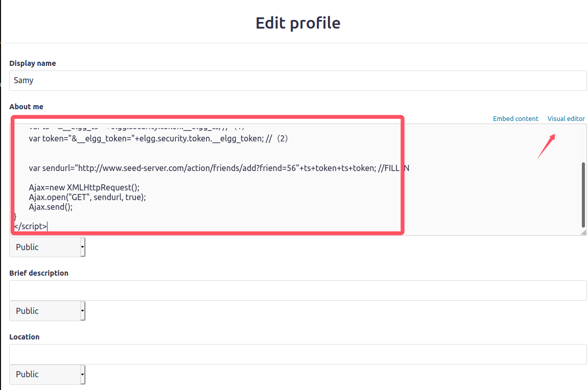The image size is (588, 390).
Task: Click the Location label
Action: click(25, 337)
